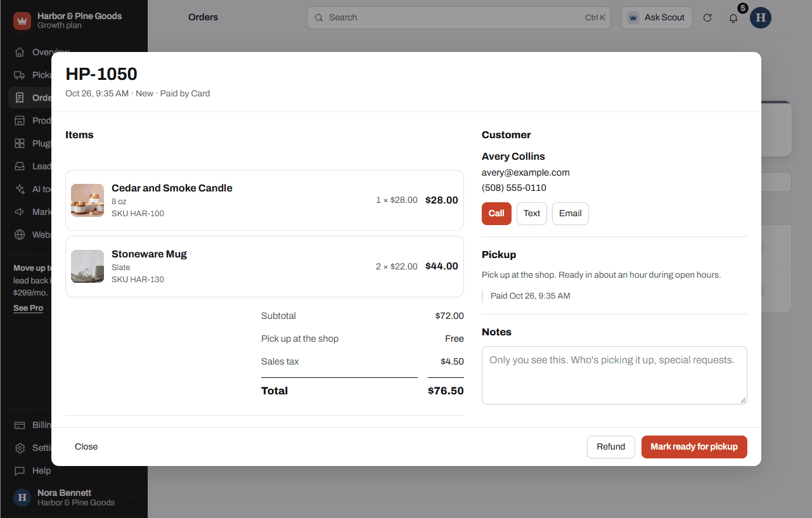Open the Plugins grid icon in sidebar

(20, 143)
